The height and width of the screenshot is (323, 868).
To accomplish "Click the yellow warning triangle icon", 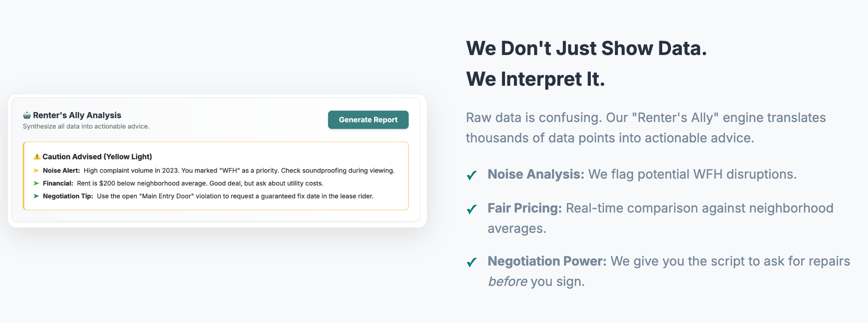I will point(37,157).
